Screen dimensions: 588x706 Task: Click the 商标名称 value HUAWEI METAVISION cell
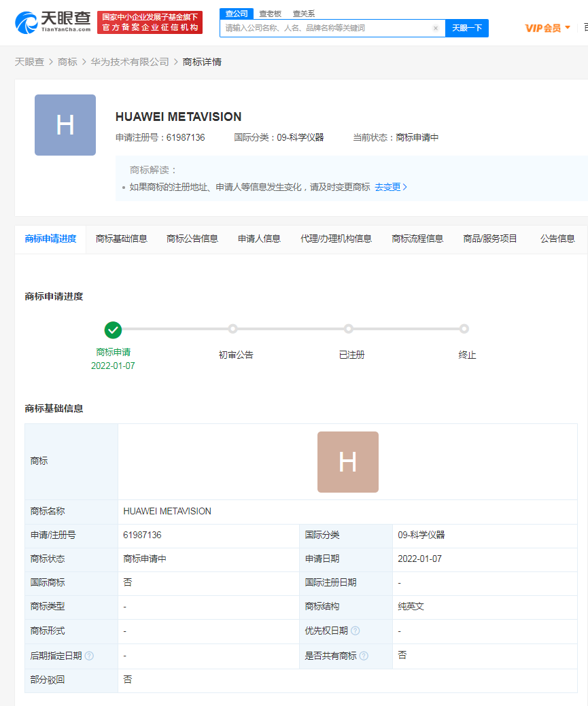347,512
